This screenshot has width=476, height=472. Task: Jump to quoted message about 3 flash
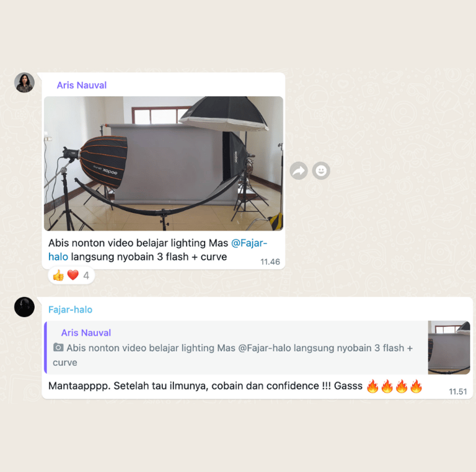236,347
